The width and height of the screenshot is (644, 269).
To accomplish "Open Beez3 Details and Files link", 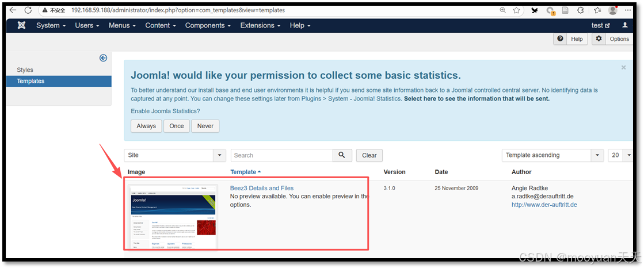I will (x=262, y=188).
